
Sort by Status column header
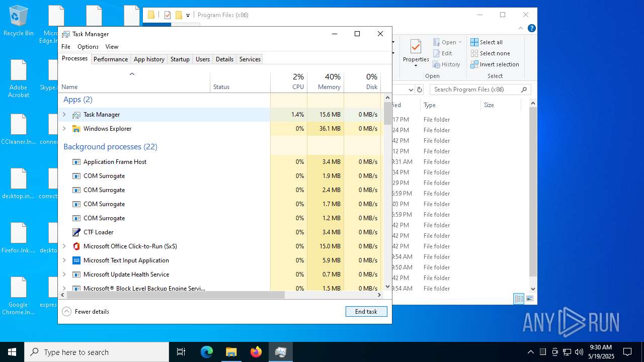click(x=240, y=82)
